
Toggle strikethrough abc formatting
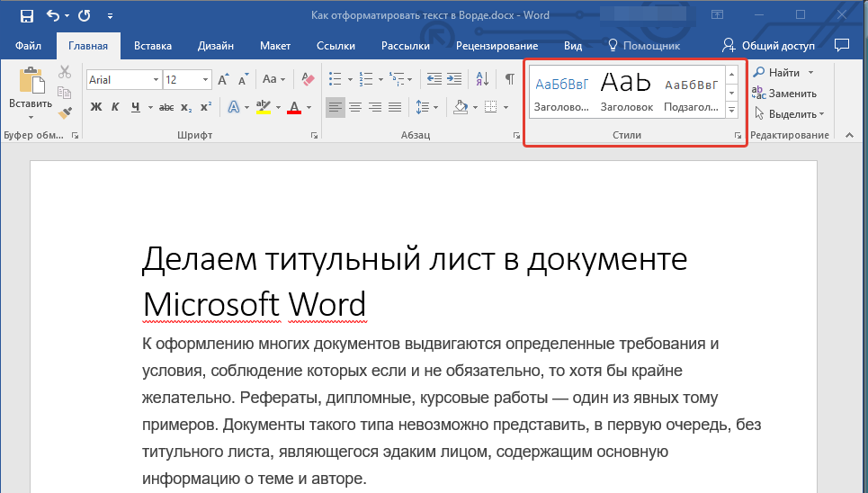(x=166, y=107)
